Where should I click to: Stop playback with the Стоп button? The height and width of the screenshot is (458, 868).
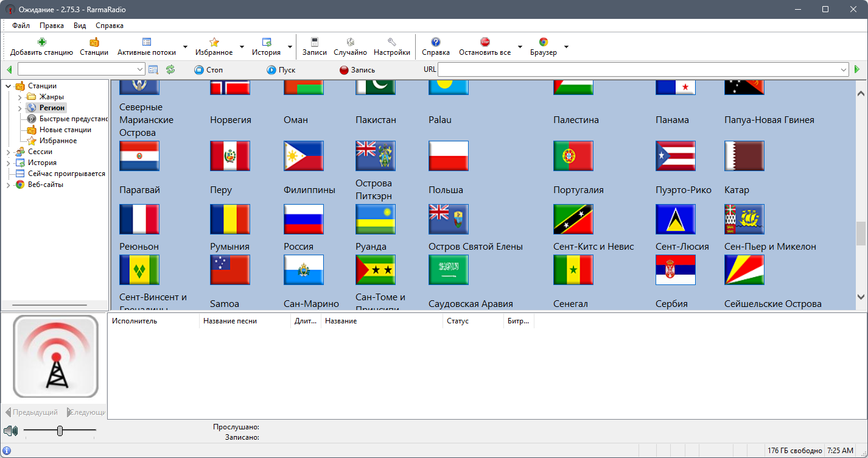click(x=209, y=70)
